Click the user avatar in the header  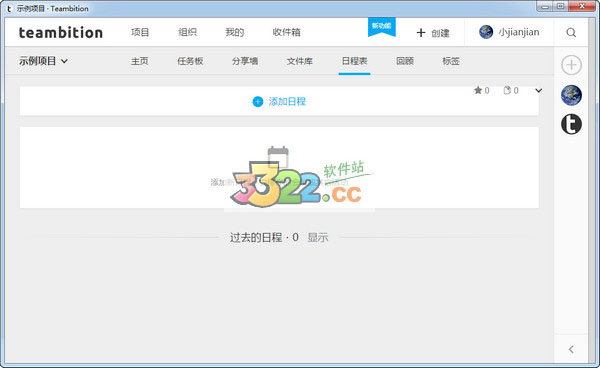[x=486, y=32]
